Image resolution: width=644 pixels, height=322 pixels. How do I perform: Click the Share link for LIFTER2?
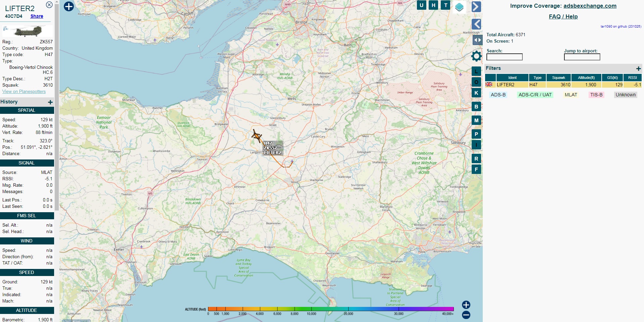click(37, 16)
